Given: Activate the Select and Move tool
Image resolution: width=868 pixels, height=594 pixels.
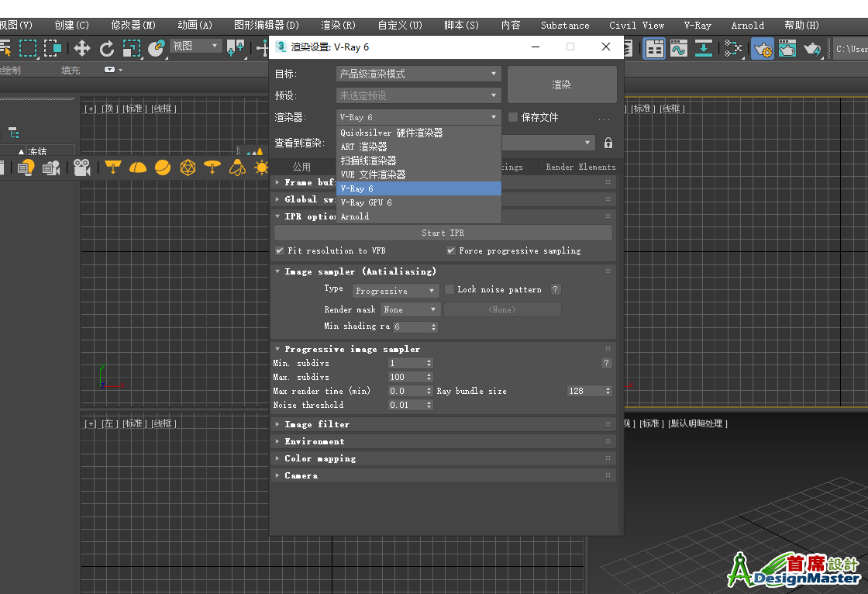Looking at the screenshot, I should (x=82, y=49).
